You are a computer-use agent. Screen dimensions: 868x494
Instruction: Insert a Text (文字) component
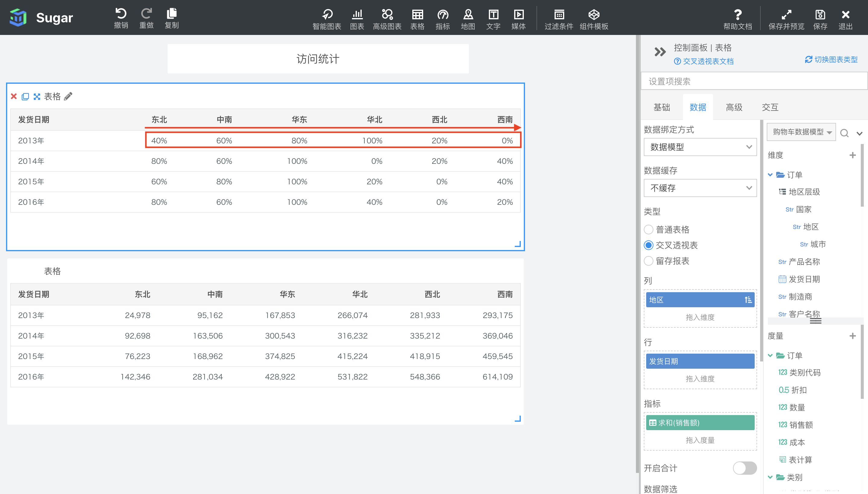pyautogui.click(x=493, y=19)
